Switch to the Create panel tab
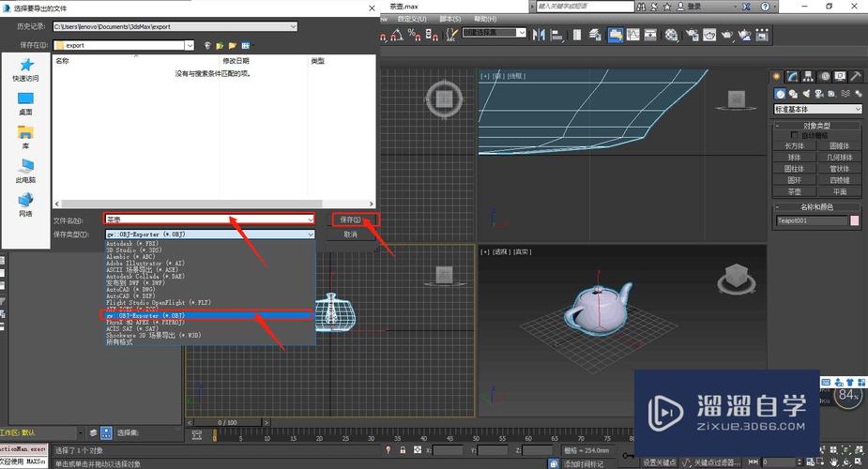 [x=777, y=76]
